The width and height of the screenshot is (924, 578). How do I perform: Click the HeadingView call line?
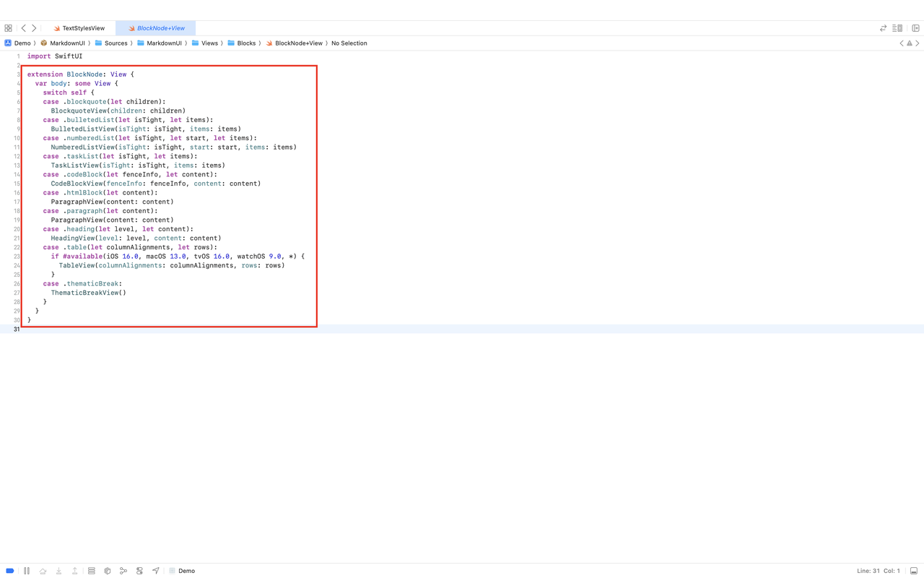tap(136, 238)
